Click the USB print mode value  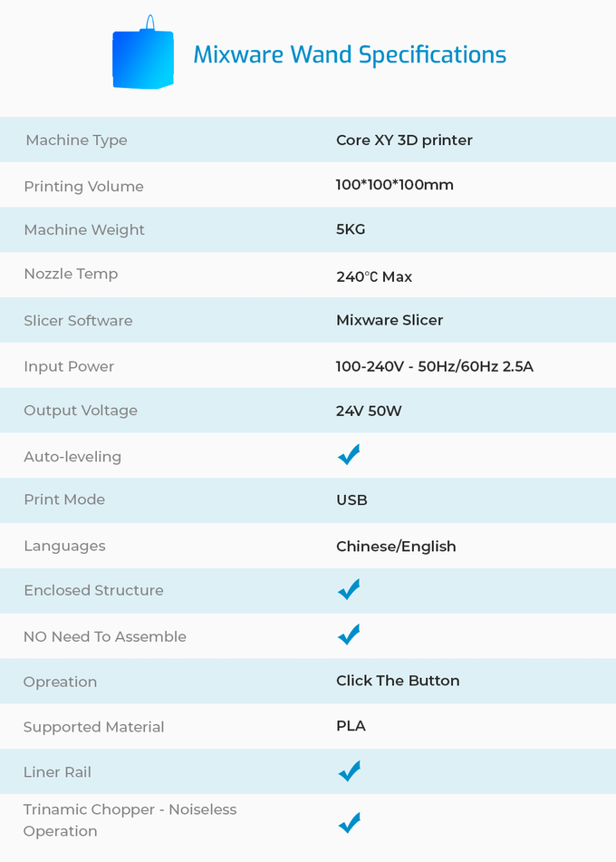click(x=351, y=499)
